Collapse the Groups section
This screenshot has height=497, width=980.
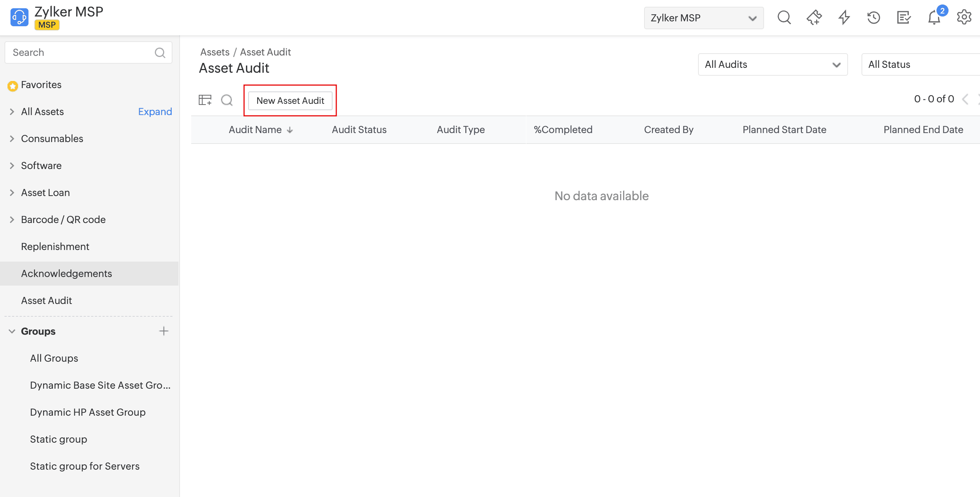[12, 331]
